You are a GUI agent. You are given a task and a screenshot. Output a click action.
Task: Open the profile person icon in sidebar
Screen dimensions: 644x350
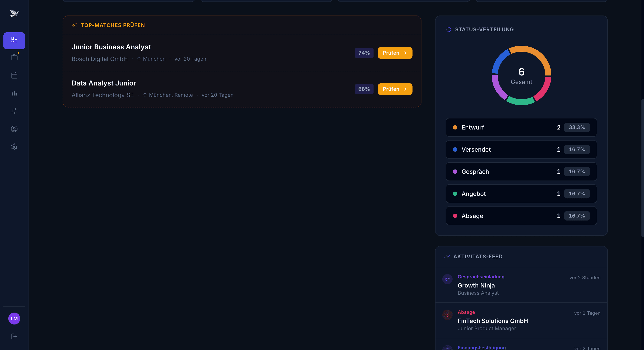coord(14,129)
